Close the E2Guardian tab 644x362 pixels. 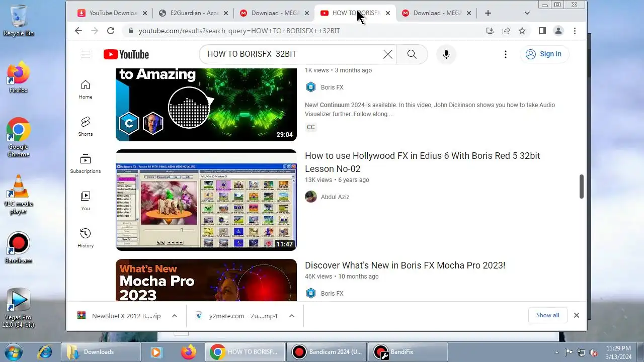[x=225, y=13]
